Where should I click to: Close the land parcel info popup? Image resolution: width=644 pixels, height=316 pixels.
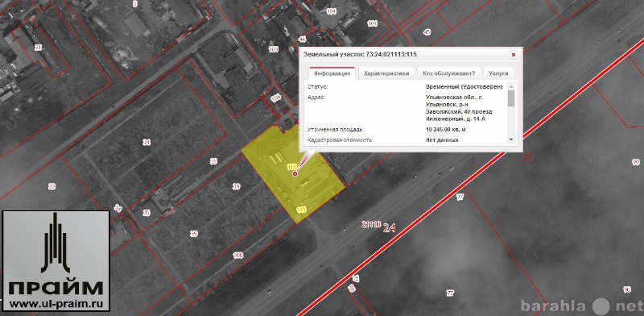click(514, 54)
